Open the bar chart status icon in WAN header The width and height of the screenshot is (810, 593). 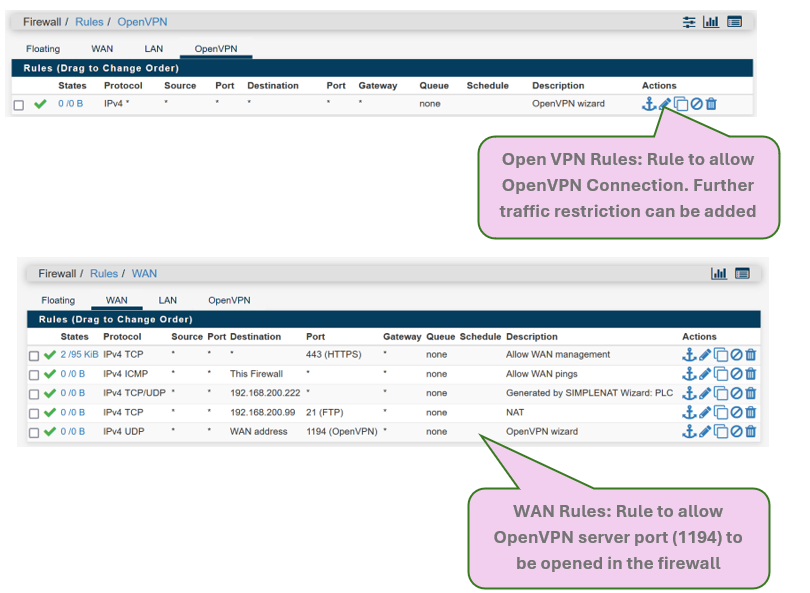tap(719, 273)
